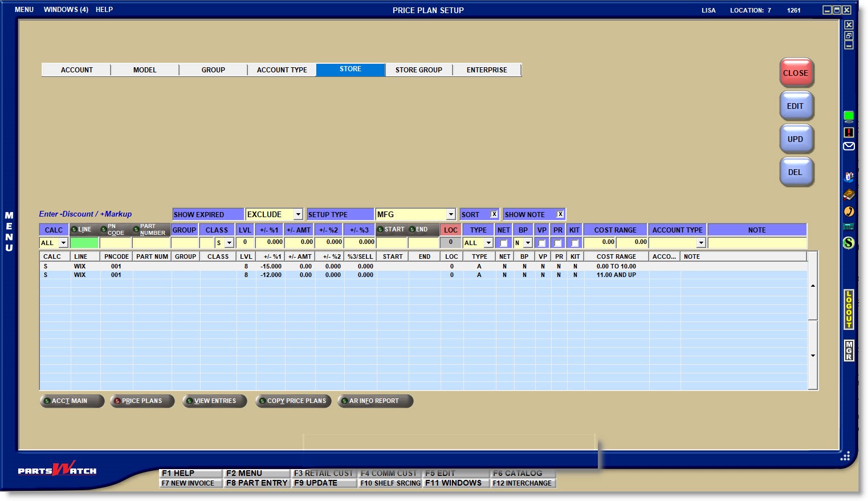Expand the SETUP TYPE dropdown showing MFG

click(451, 214)
